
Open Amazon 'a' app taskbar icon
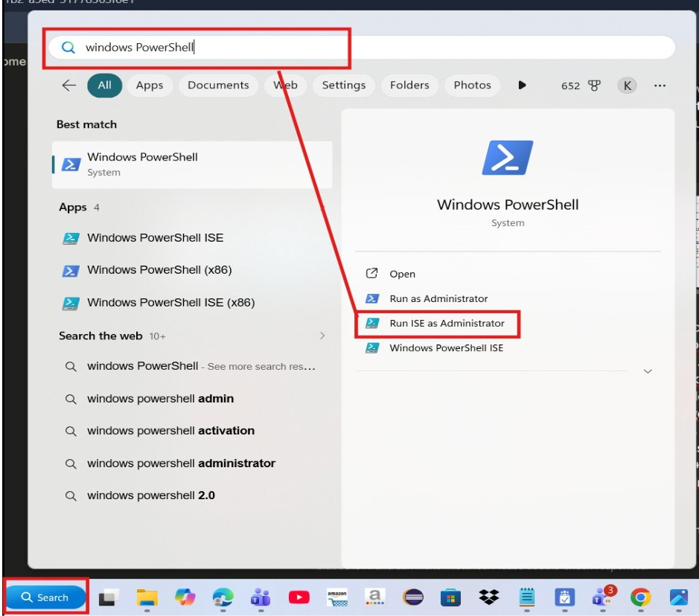pos(374,597)
